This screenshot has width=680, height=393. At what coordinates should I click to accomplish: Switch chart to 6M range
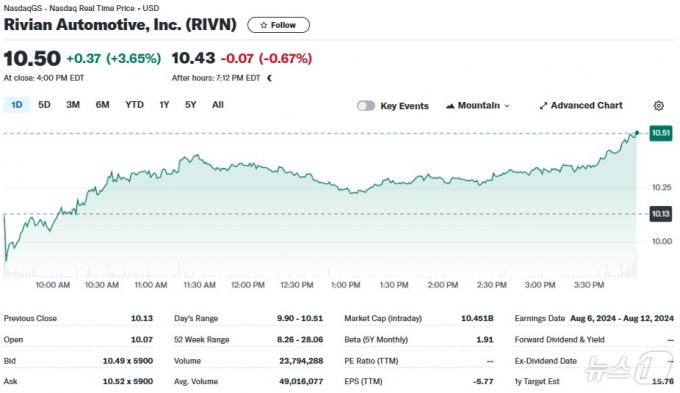pos(102,105)
